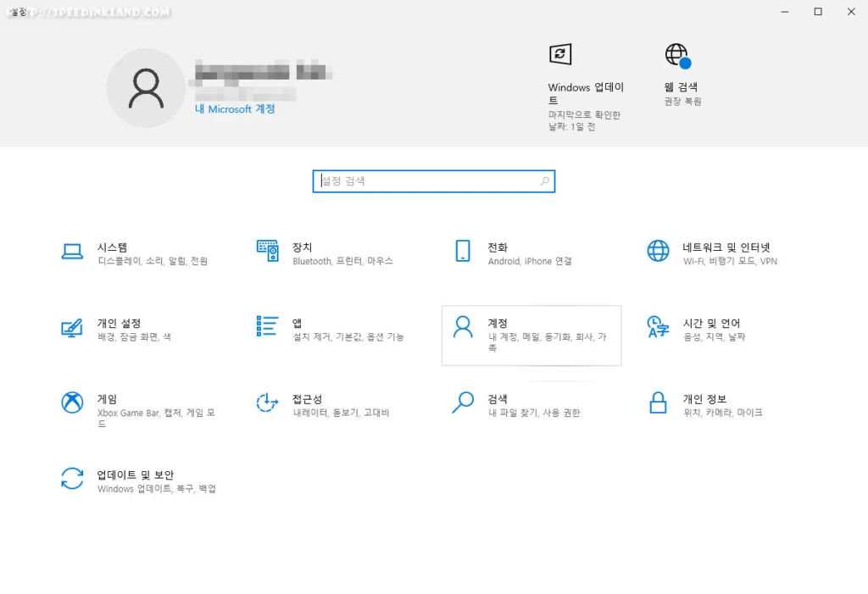Click Android, iPhone 연결 description
The image size is (868, 594).
tap(530, 261)
